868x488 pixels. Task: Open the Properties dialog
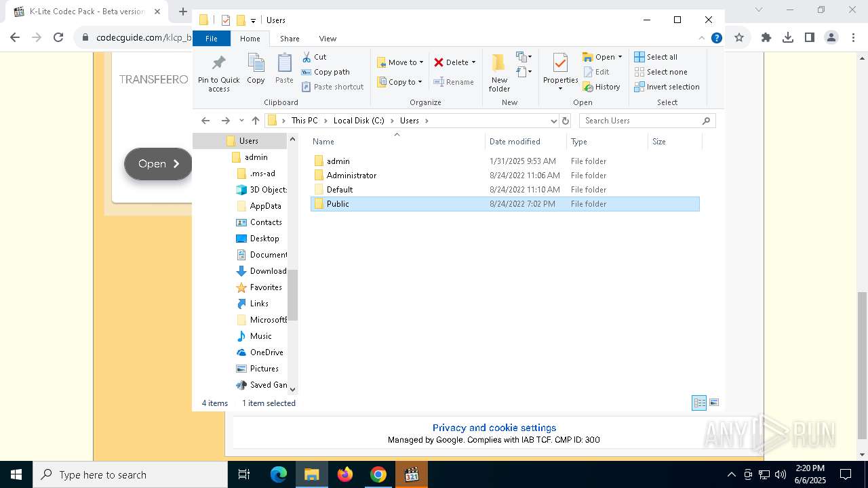[560, 73]
